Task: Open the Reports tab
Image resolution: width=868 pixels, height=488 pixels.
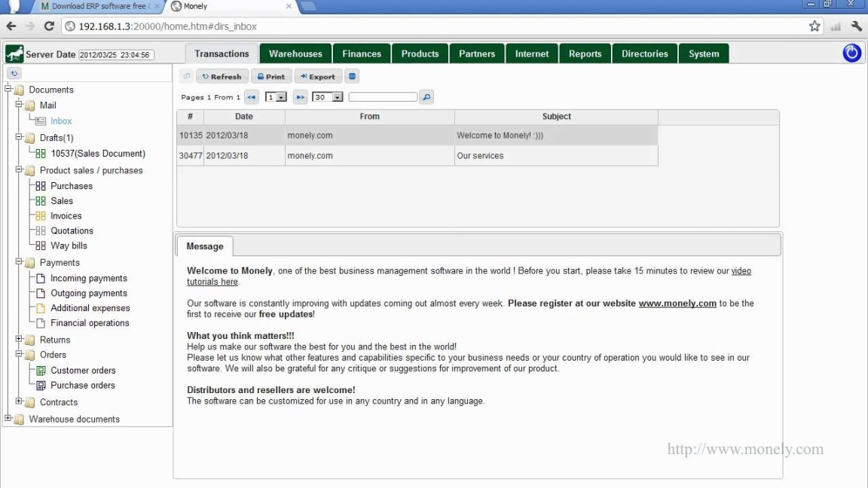Action: [585, 53]
